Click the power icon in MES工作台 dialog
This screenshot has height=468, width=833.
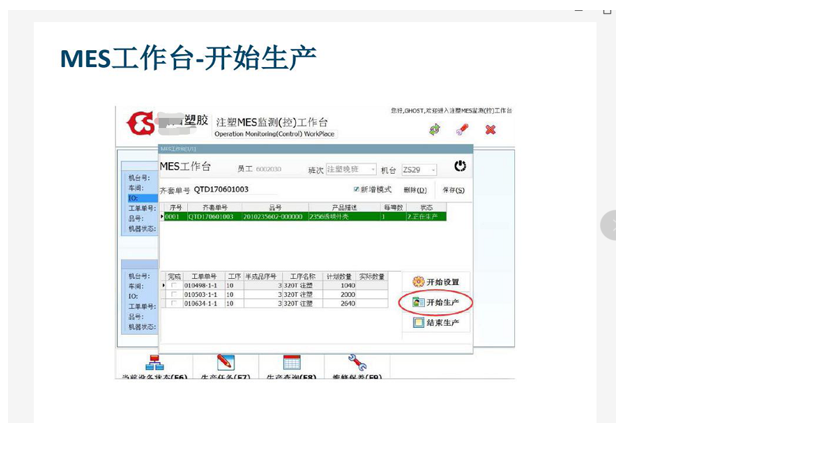click(459, 166)
